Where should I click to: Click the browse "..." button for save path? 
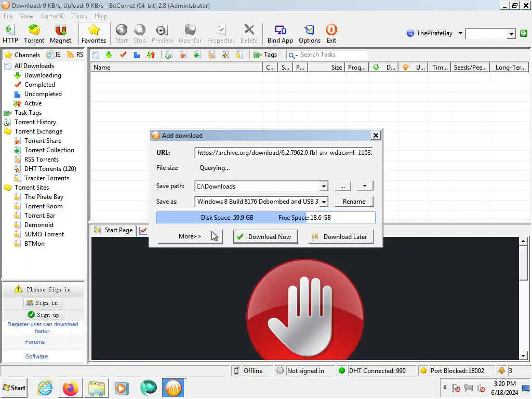[343, 186]
